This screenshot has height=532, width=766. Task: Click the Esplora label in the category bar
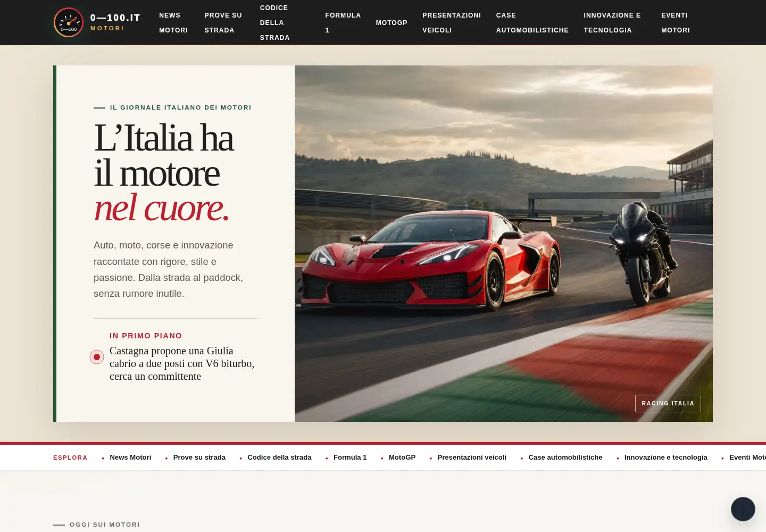[70, 458]
